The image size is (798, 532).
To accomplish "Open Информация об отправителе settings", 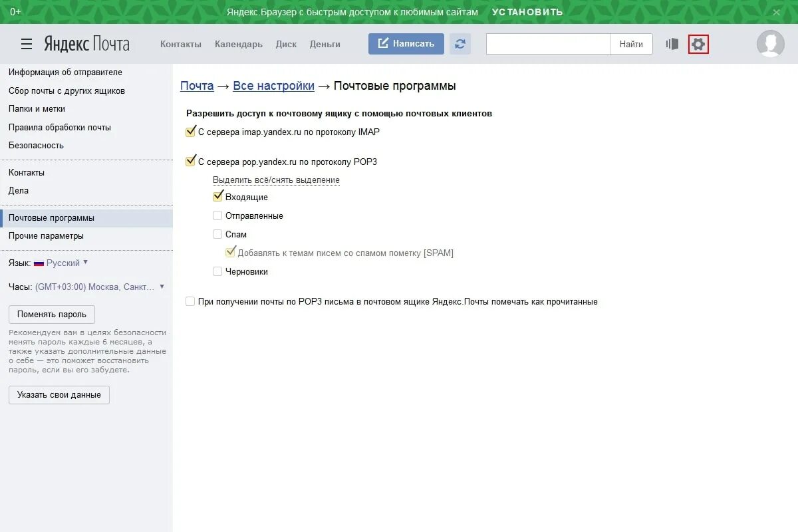I will tap(65, 72).
